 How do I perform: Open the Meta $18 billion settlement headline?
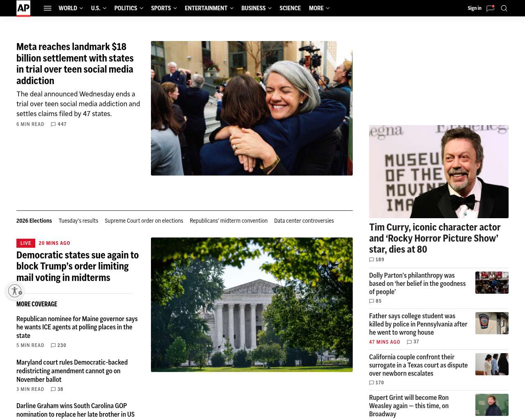click(75, 64)
